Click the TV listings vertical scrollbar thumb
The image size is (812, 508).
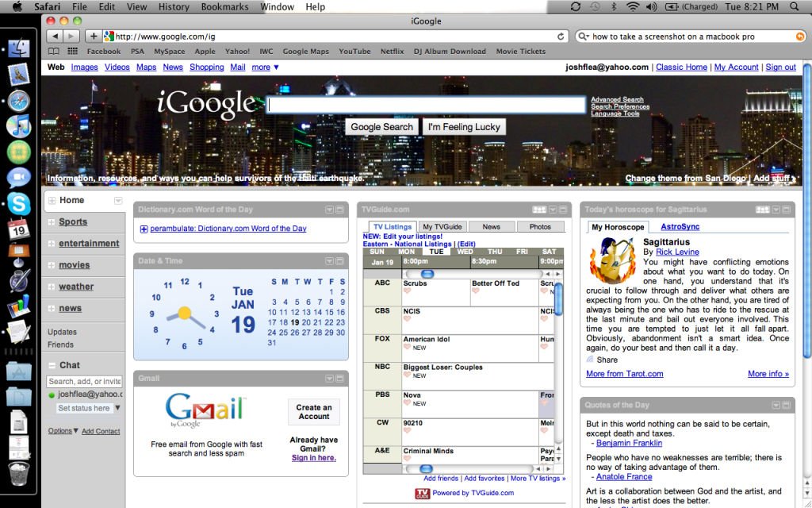click(x=558, y=299)
